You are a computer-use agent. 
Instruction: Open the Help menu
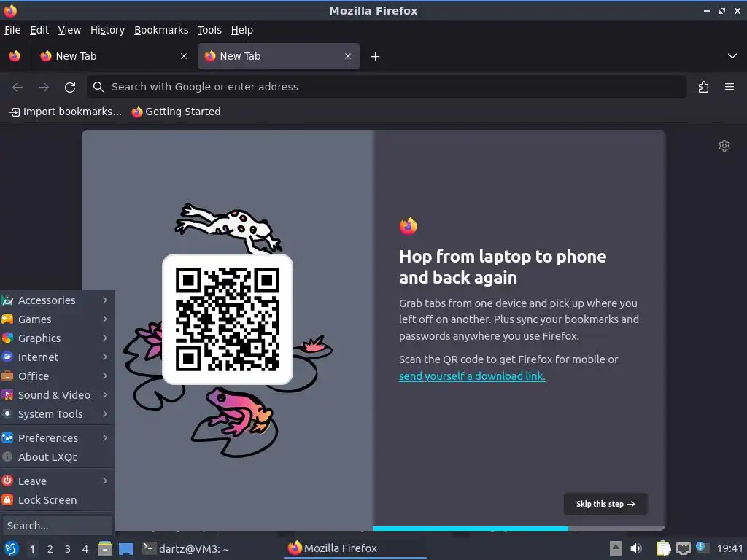point(242,30)
